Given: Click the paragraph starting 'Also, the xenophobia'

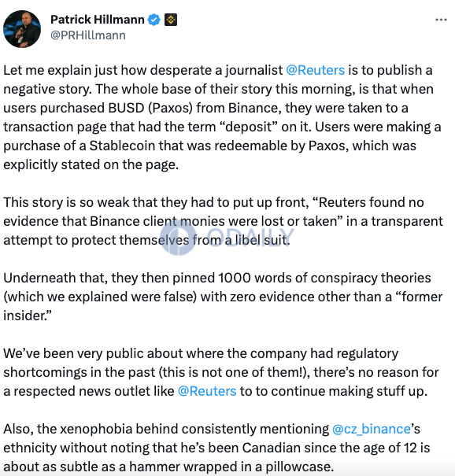Looking at the screenshot, I should tap(216, 448).
